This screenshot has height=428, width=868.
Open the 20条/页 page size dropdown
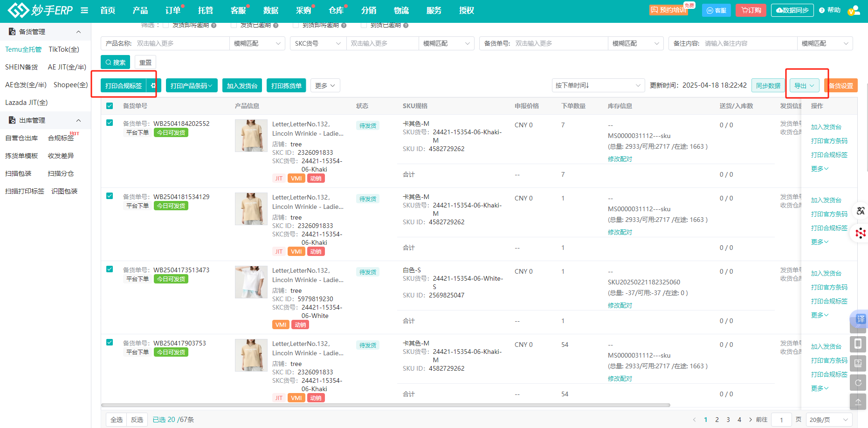[x=829, y=420]
